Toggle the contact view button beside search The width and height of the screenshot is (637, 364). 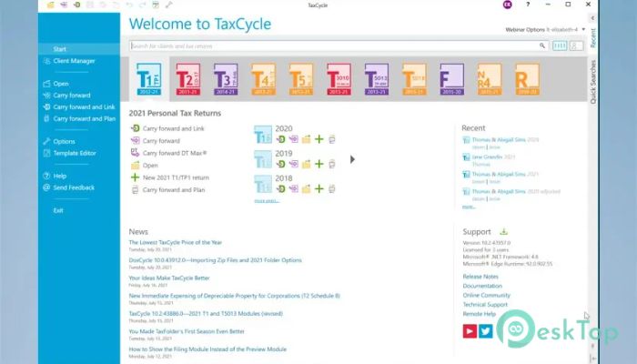point(576,45)
